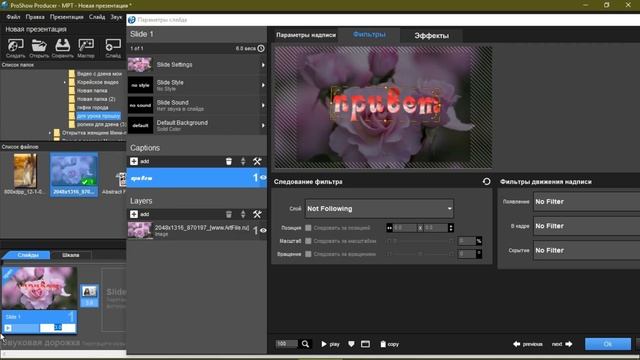Select the 2048x1316 image layer row

(197, 231)
